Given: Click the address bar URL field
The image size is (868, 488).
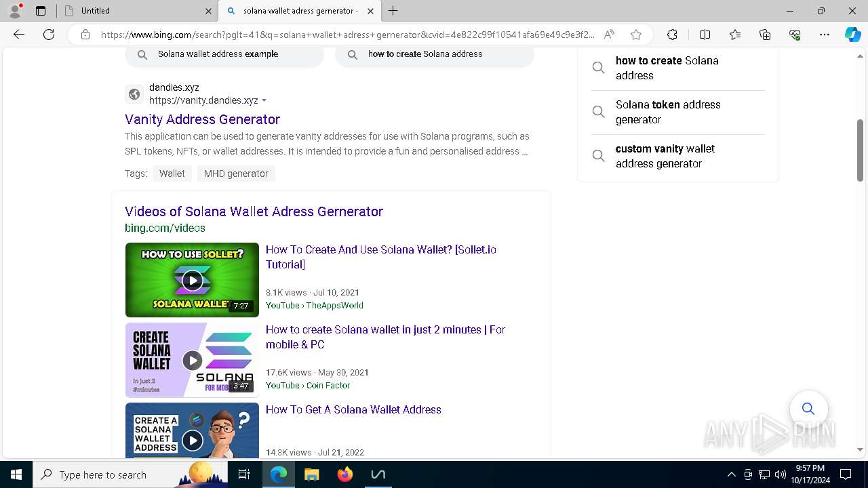Looking at the screenshot, I should pos(347,35).
